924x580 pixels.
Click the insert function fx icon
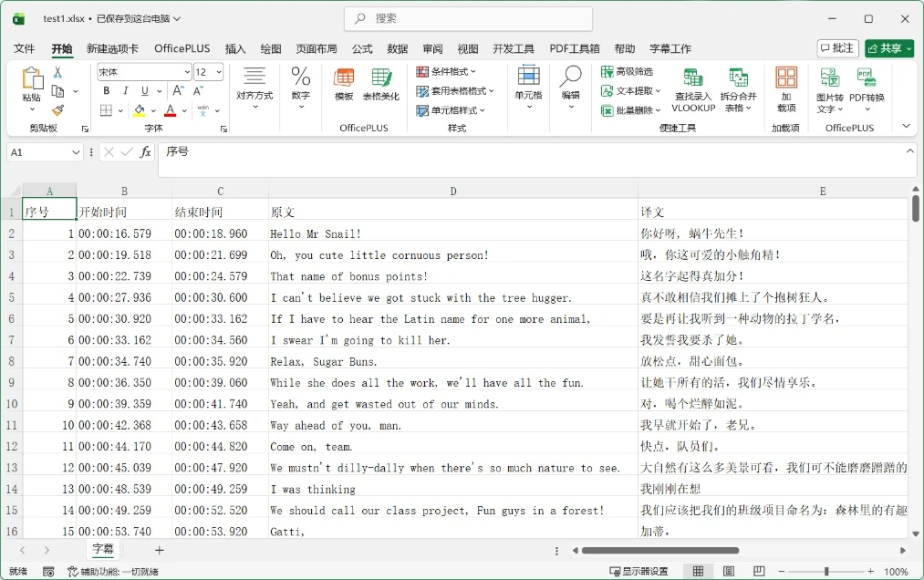(145, 152)
